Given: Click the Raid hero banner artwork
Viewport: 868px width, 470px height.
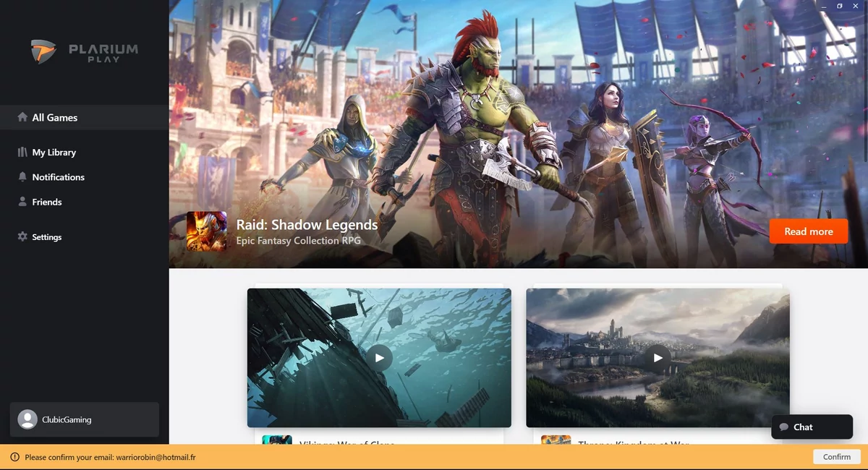Looking at the screenshot, I should click(x=518, y=134).
